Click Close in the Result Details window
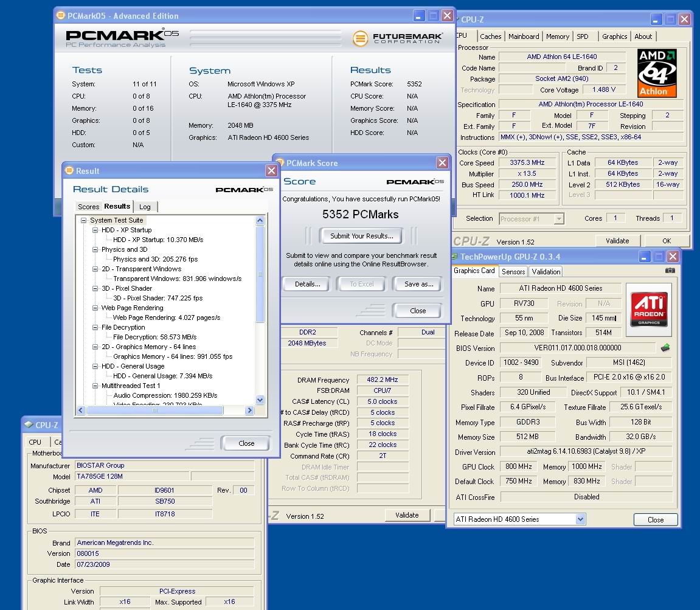Viewport: 700px width, 610px height. tap(246, 443)
